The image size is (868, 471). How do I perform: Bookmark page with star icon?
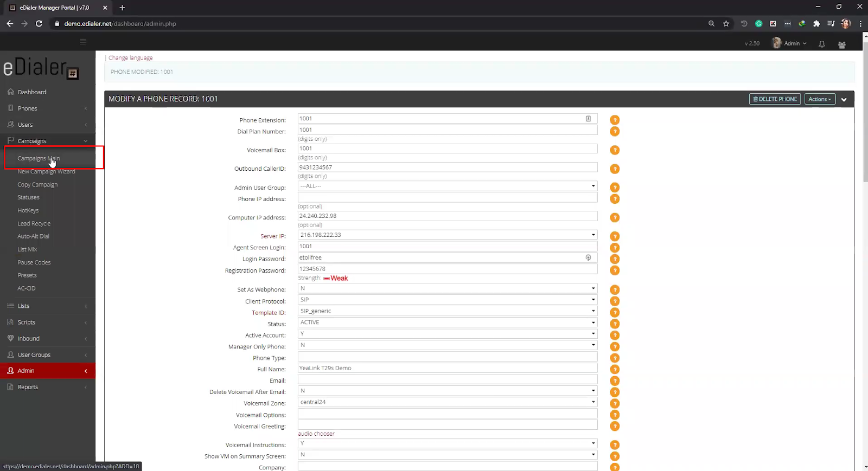pyautogui.click(x=726, y=23)
